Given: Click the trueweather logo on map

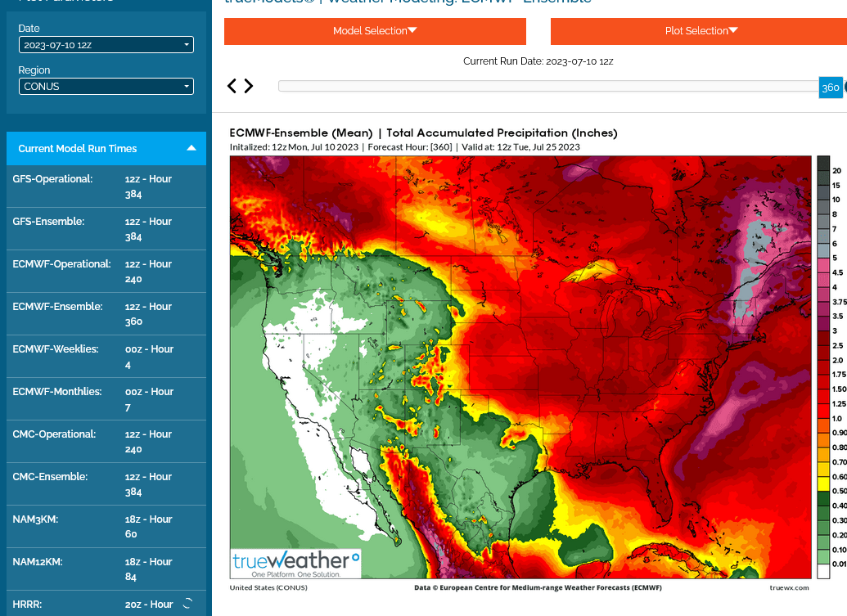Looking at the screenshot, I should [x=296, y=564].
